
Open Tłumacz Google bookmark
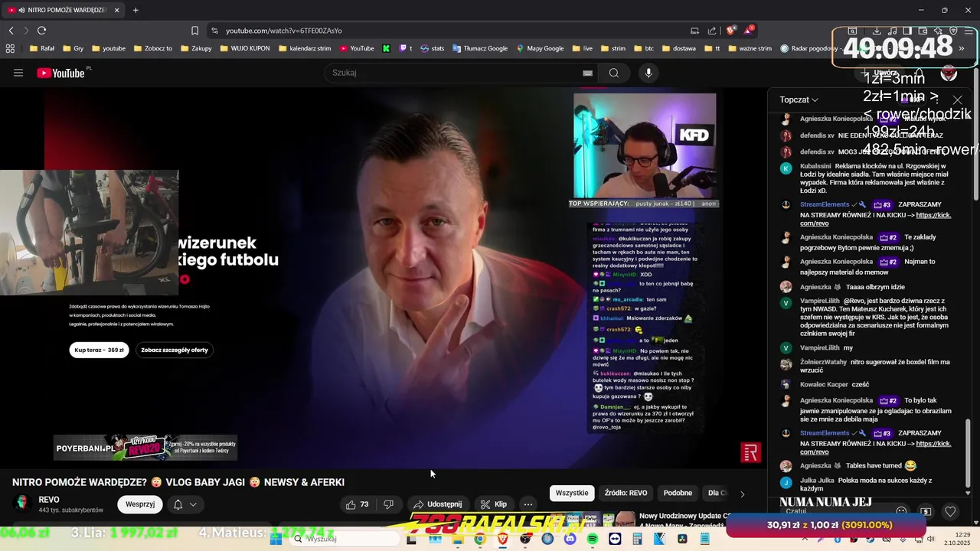(x=480, y=48)
